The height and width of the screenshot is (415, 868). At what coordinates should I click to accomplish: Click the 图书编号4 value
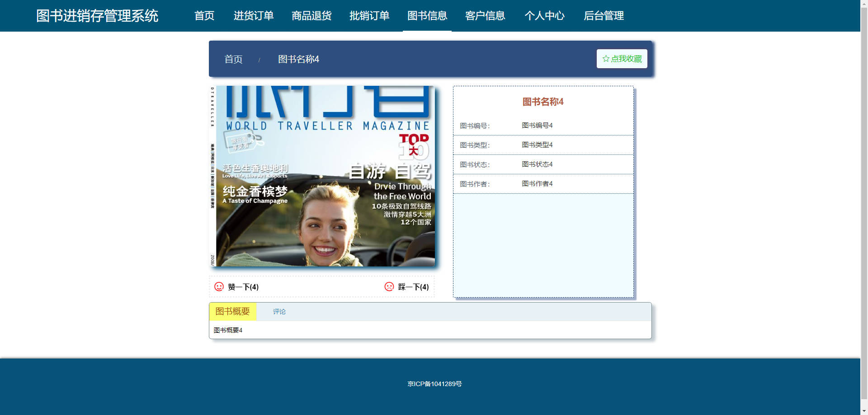pos(537,126)
